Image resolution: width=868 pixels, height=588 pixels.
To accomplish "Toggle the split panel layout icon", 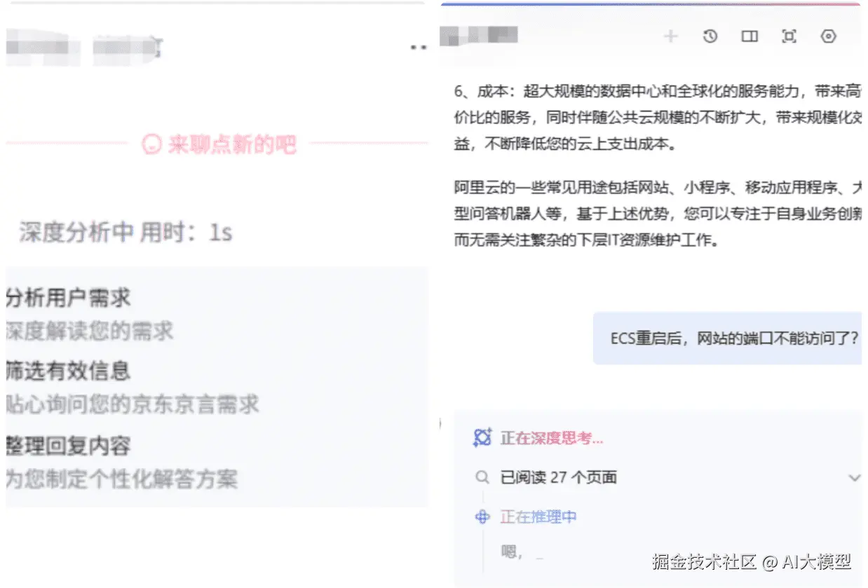I will [750, 36].
